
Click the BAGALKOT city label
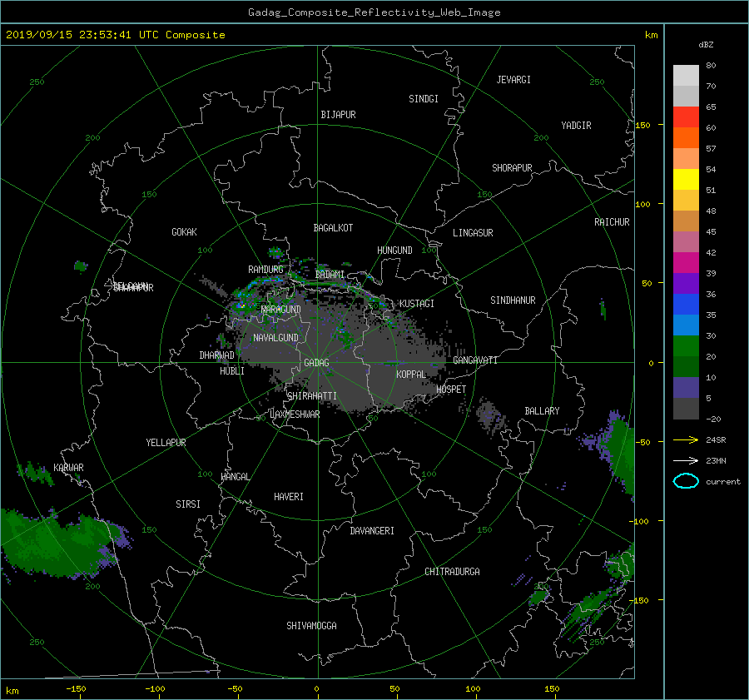[333, 228]
